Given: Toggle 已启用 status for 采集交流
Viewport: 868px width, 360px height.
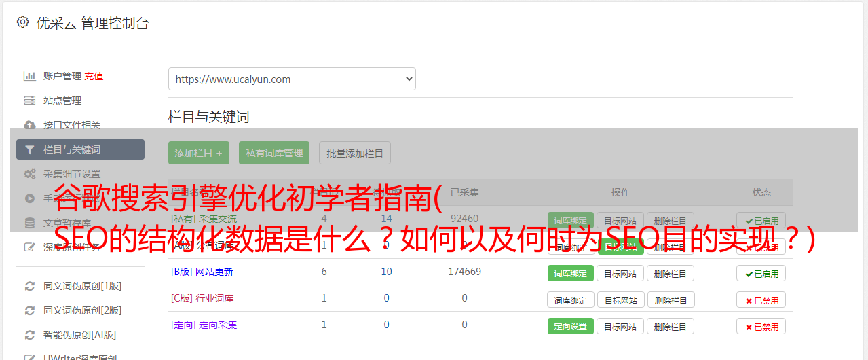Looking at the screenshot, I should pyautogui.click(x=761, y=221).
